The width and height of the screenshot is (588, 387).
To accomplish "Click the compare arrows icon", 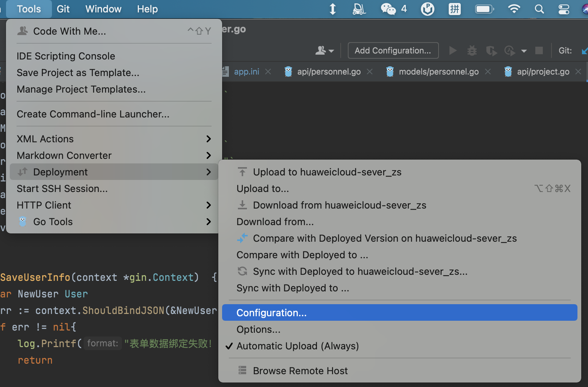I will (242, 238).
